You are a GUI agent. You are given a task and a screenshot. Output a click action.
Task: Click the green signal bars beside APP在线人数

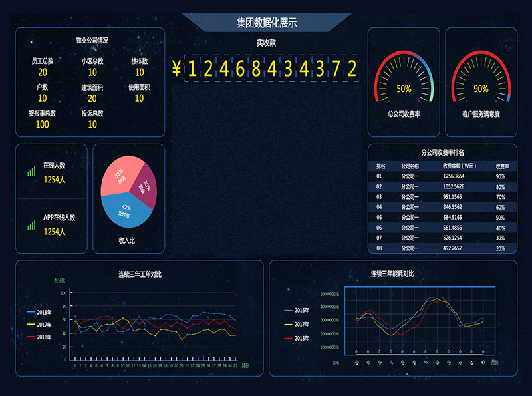click(31, 224)
